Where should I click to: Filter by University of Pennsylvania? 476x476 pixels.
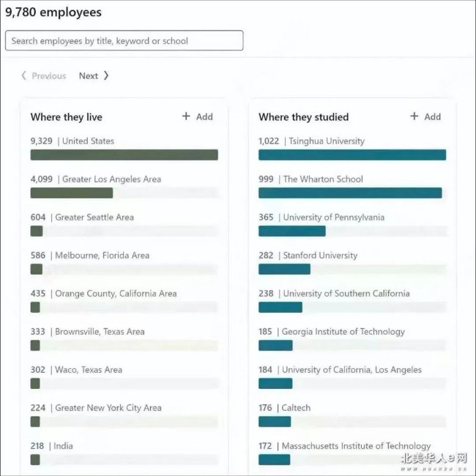(x=352, y=225)
